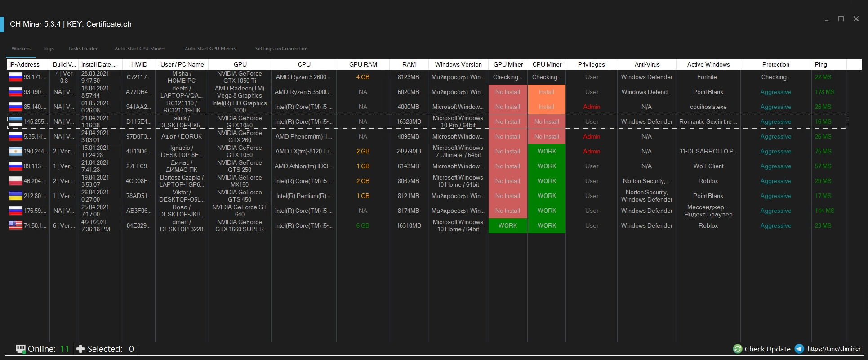Click the flag icon next to 89.113

pyautogui.click(x=16, y=166)
